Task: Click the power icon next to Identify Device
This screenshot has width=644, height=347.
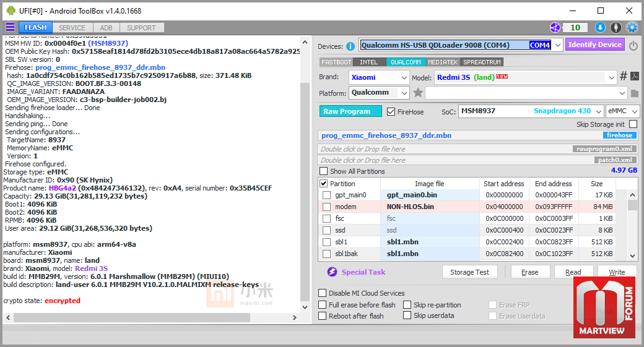Action: 633,46
